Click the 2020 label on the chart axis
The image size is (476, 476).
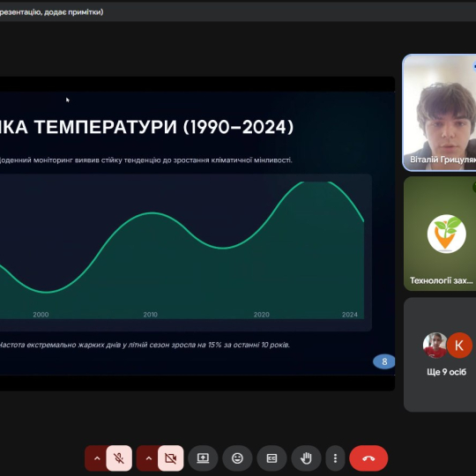[262, 315]
